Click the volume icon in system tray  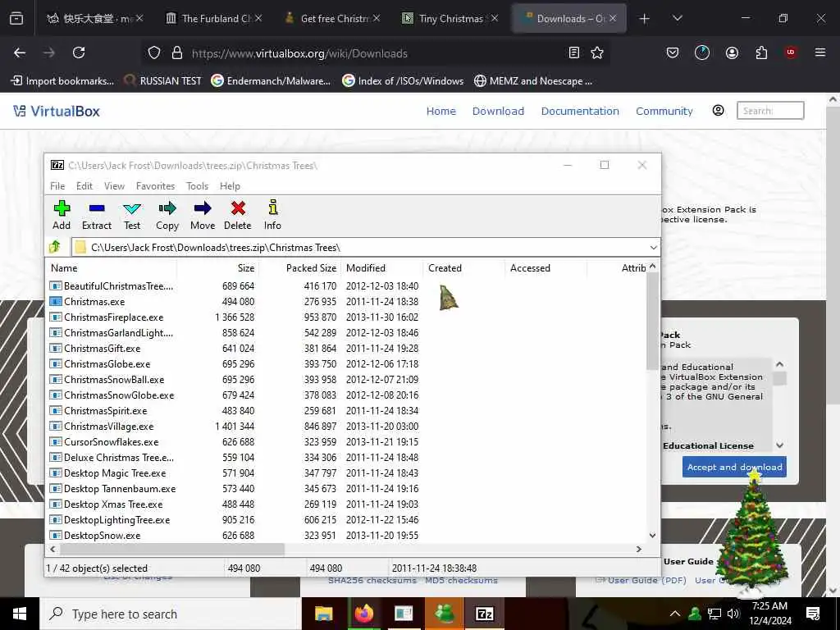pyautogui.click(x=733, y=614)
